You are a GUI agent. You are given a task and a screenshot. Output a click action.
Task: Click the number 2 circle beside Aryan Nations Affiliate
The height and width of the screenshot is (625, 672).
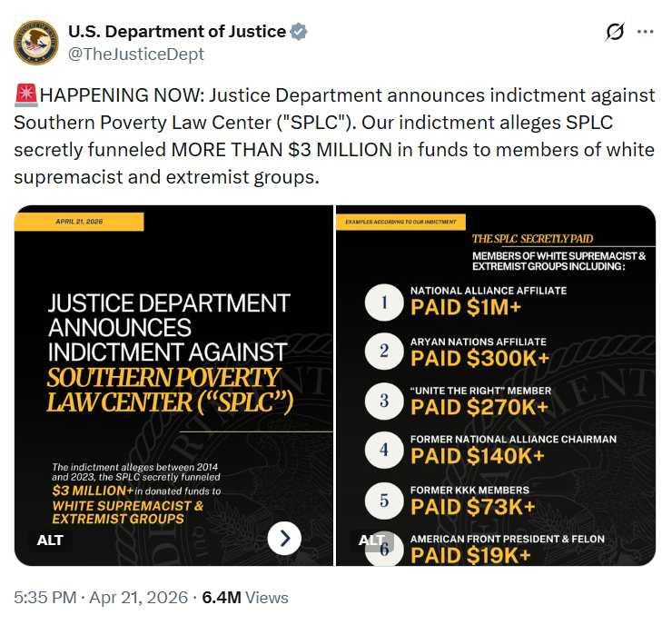click(x=384, y=352)
